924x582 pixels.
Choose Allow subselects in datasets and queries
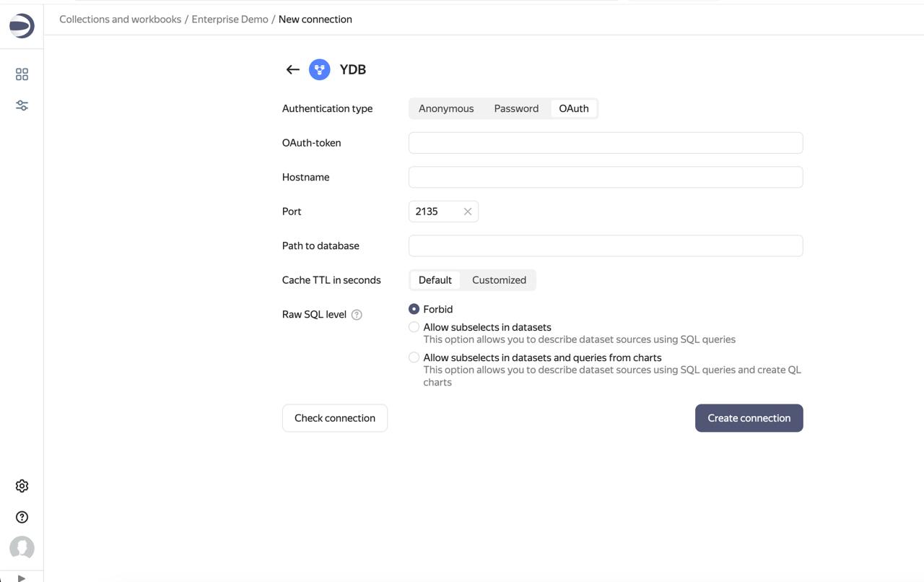tap(414, 357)
